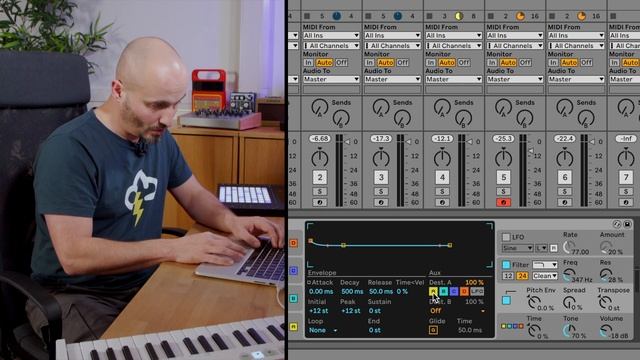Click track 3 Send A knob
640x360 pixels.
click(380, 107)
